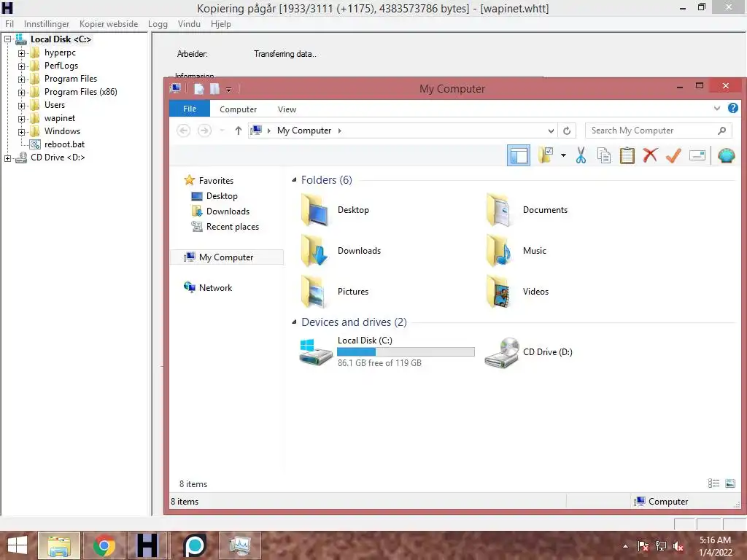The image size is (747, 560).
Task: Select the Downloads folder in Folders
Action: tap(314, 251)
